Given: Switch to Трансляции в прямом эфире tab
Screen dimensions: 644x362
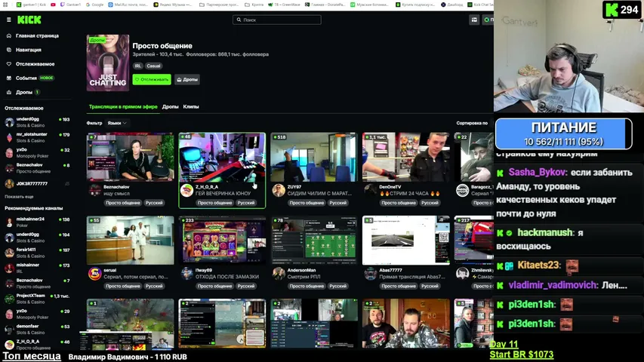Looking at the screenshot, I should pos(123,106).
